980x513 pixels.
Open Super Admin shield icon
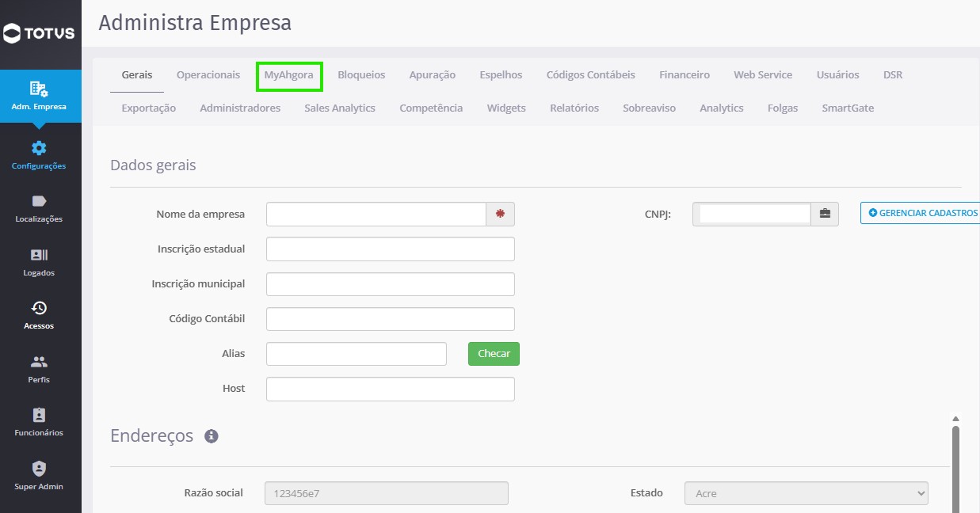click(x=39, y=469)
